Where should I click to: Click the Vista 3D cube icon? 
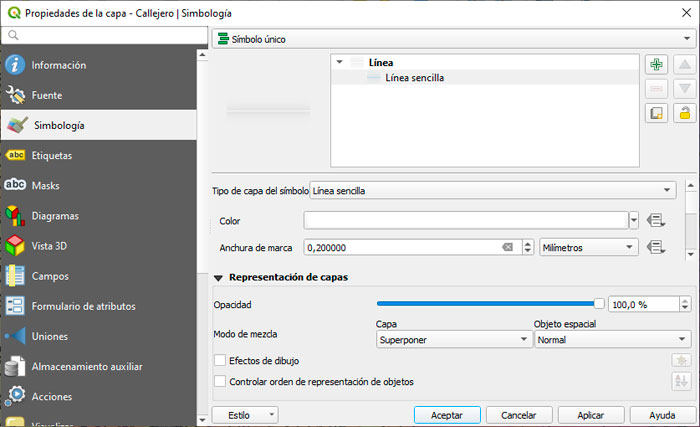(x=15, y=246)
